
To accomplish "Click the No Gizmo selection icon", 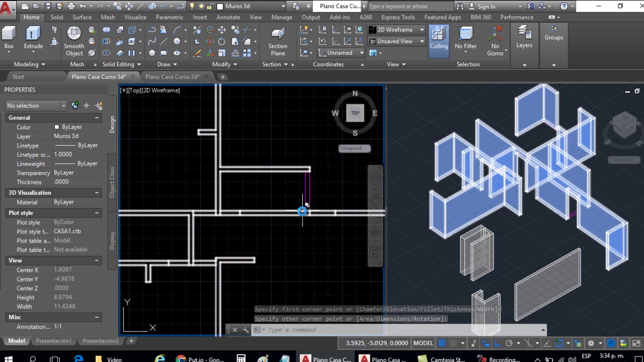I will 496,41.
